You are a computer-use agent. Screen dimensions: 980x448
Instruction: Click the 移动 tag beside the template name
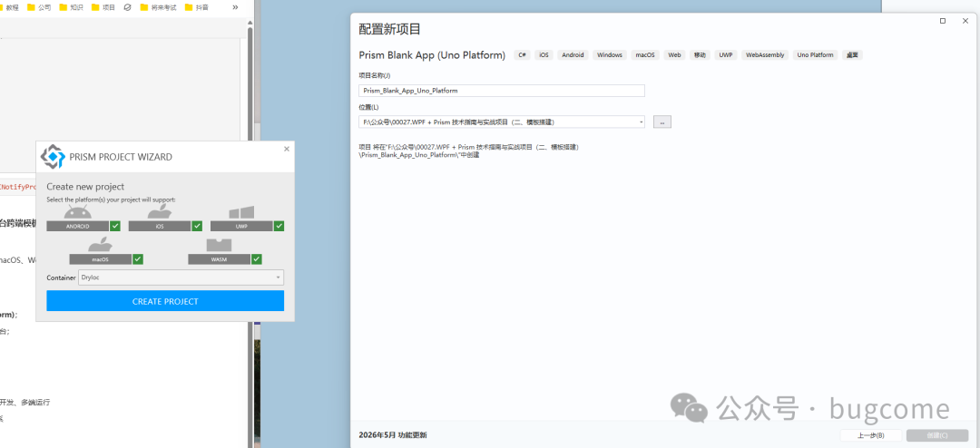700,55
